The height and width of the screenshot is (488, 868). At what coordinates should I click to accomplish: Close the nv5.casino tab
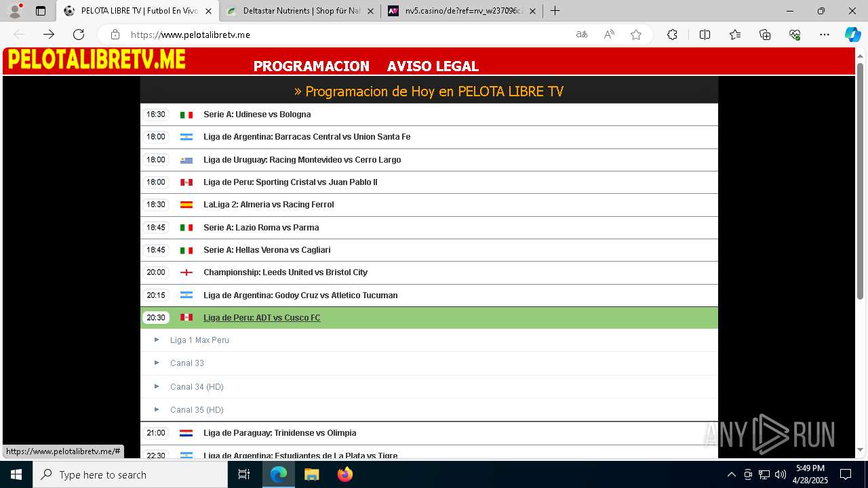point(532,11)
